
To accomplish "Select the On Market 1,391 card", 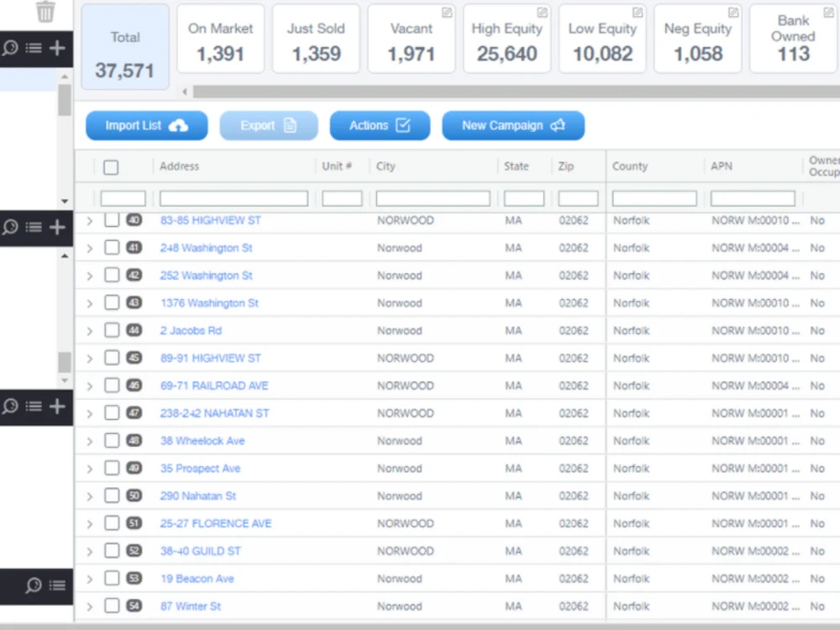I will pos(220,39).
